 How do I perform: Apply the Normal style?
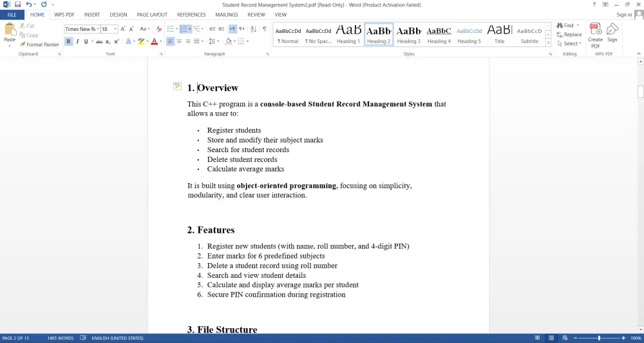[x=288, y=35]
